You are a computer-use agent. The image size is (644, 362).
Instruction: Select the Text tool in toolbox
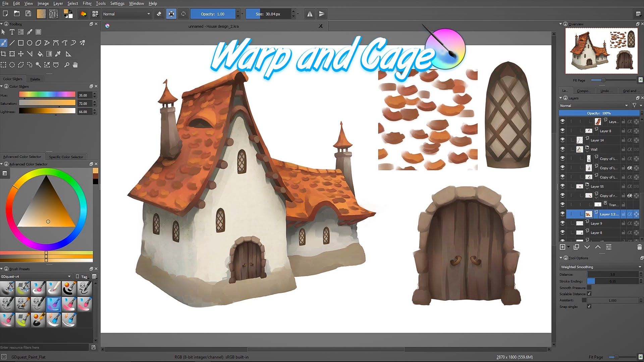[12, 32]
